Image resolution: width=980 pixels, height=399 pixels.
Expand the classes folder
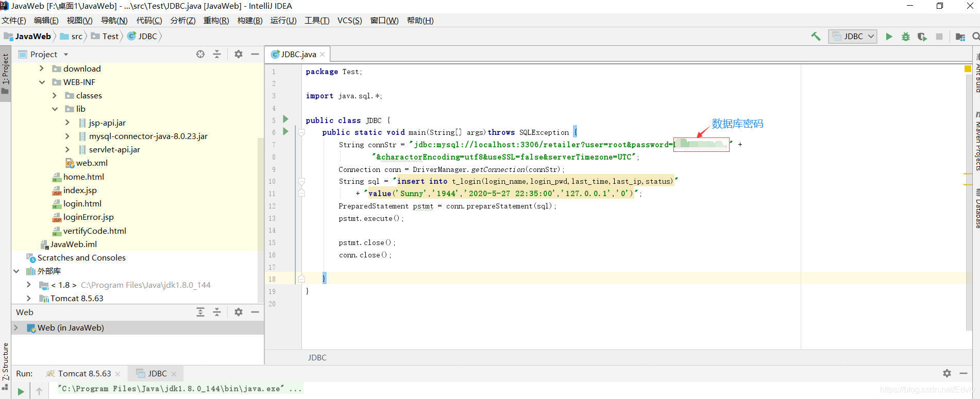pyautogui.click(x=55, y=95)
